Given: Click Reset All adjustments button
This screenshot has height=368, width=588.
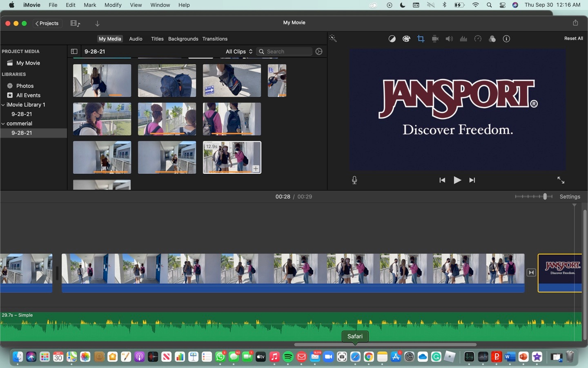Looking at the screenshot, I should 573,38.
